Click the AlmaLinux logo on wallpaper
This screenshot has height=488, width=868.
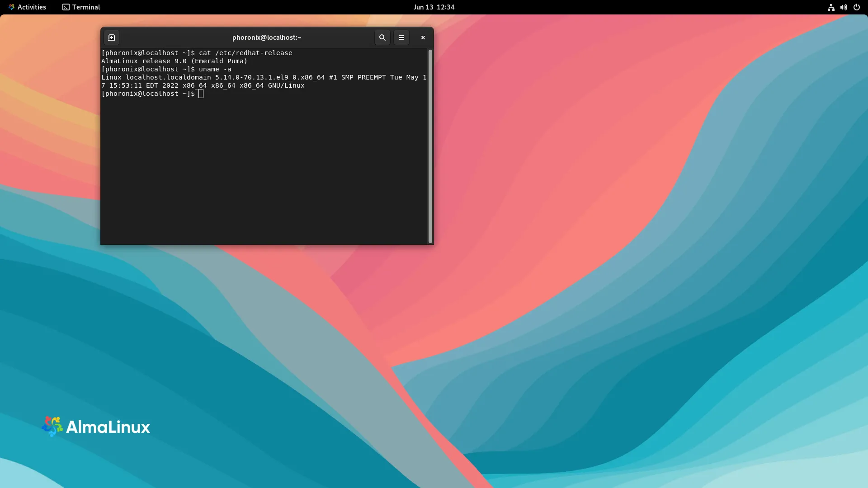[52, 427]
